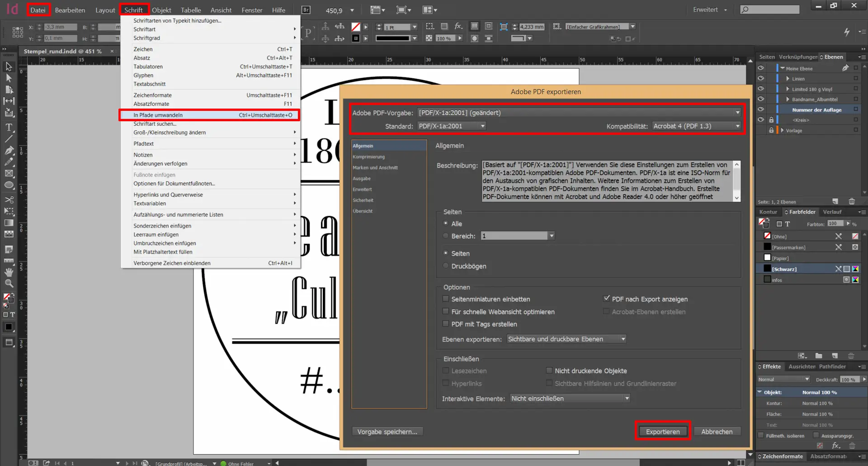The image size is (868, 466).
Task: Select the Type tool in the toolbox
Action: pyautogui.click(x=9, y=127)
